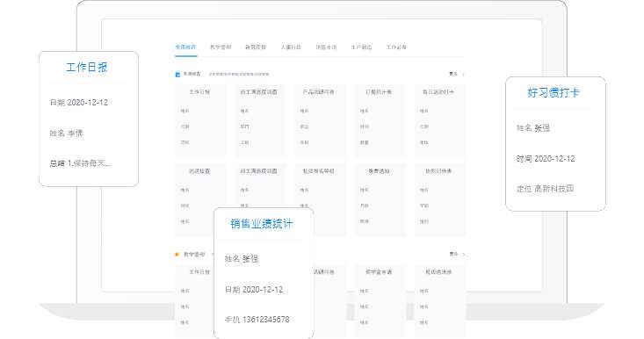
Task: Click the gray subtitle beside the first section heading
Action: tap(239, 75)
